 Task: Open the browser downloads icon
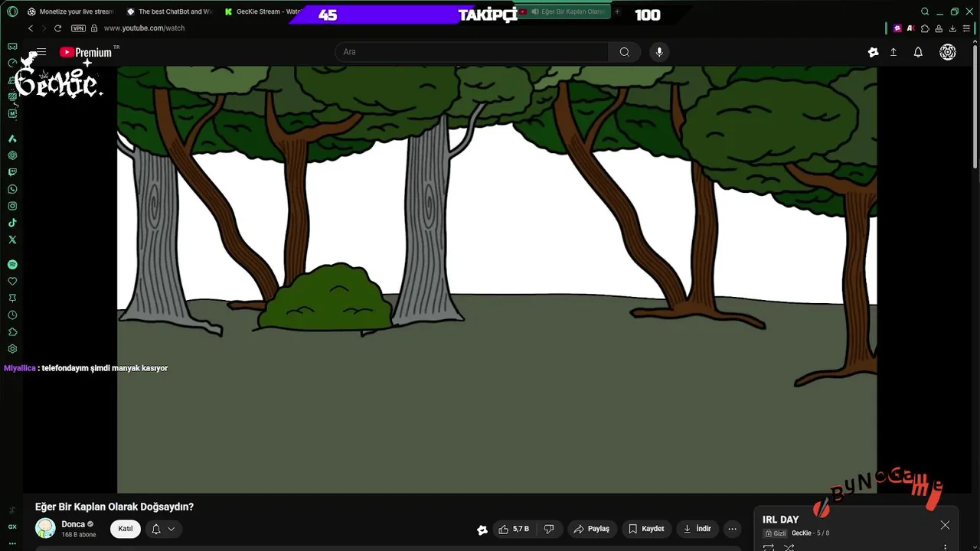click(952, 28)
